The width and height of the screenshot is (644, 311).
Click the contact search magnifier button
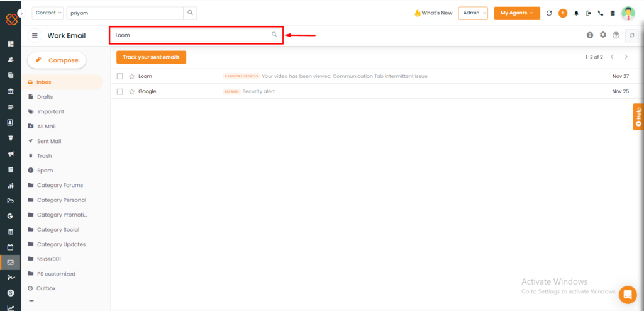pyautogui.click(x=190, y=13)
